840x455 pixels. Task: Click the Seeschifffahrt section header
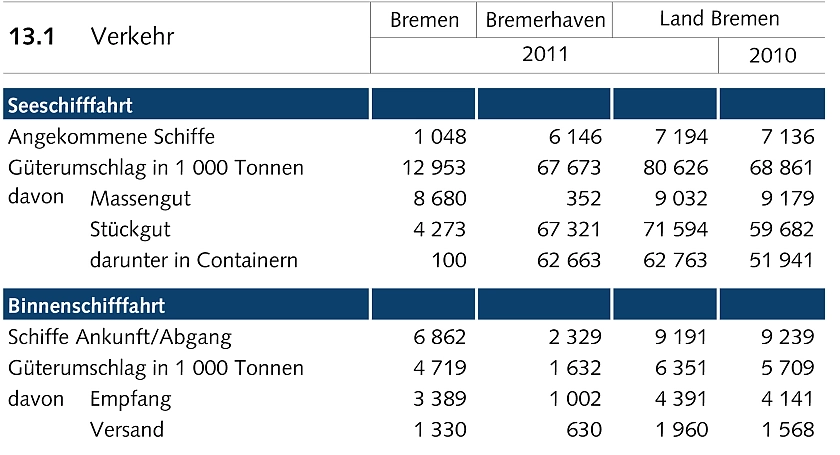coord(70,105)
